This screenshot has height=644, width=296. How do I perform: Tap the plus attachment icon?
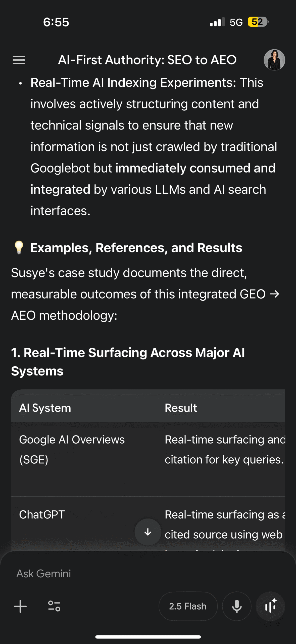point(20,606)
